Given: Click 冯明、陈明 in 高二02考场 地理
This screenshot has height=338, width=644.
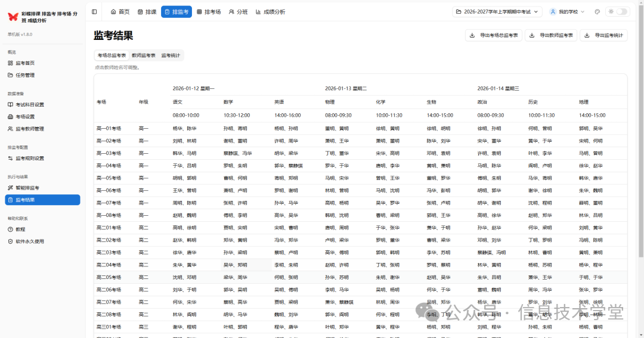Looking at the screenshot, I should click(x=591, y=240).
